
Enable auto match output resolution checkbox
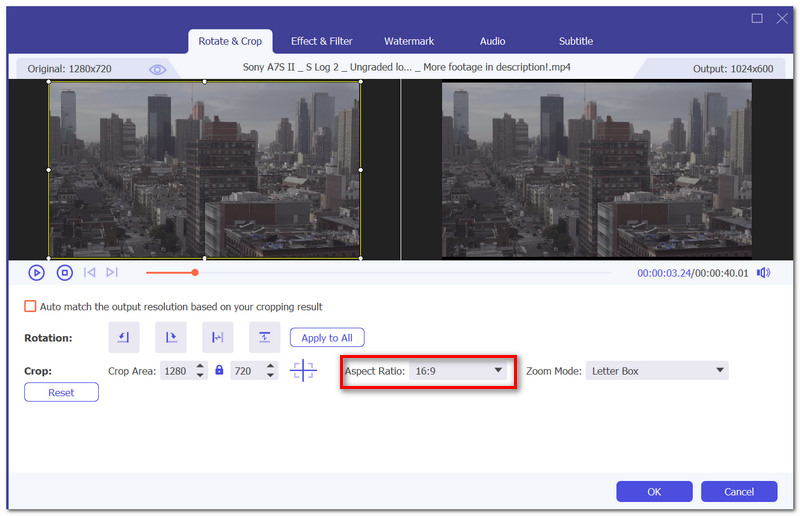coord(30,306)
